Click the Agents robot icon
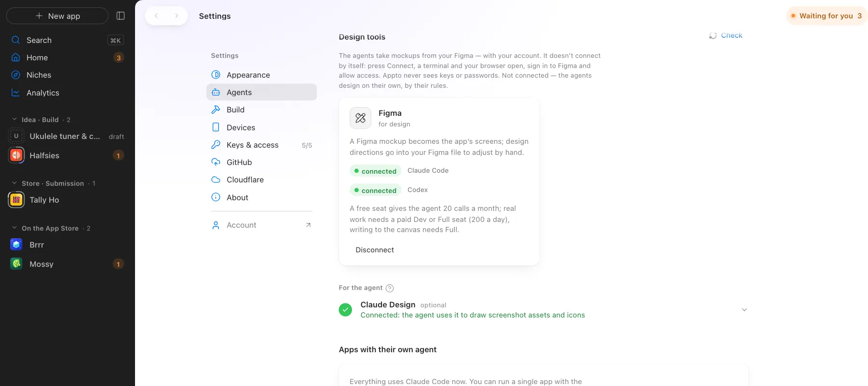The height and width of the screenshot is (386, 868). (x=216, y=92)
